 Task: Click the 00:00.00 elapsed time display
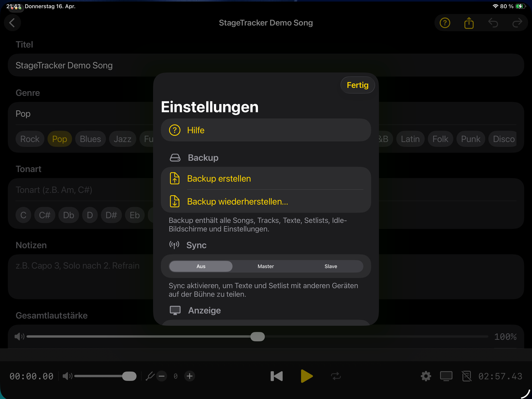[x=32, y=376]
